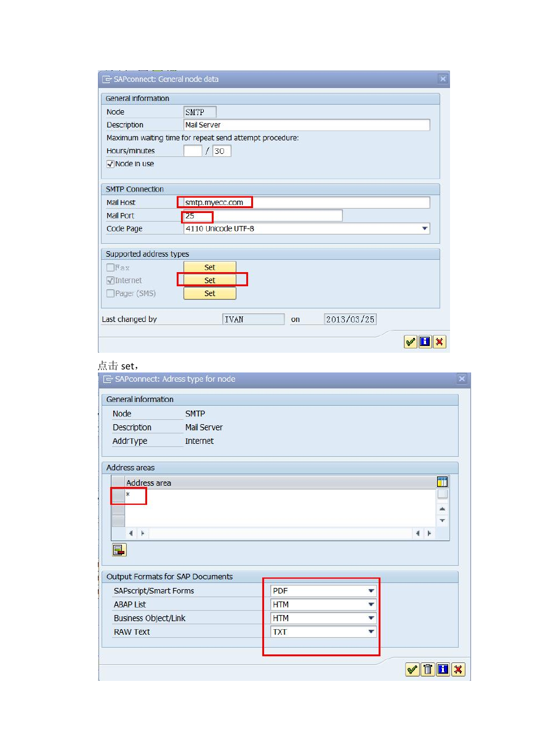This screenshot has height=756, width=535.
Task: Click the Address area column header
Action: pyautogui.click(x=280, y=483)
